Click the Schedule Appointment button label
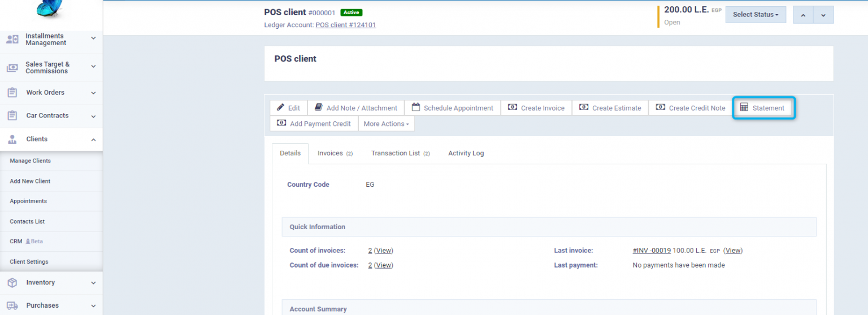This screenshot has width=868, height=315. tap(458, 108)
